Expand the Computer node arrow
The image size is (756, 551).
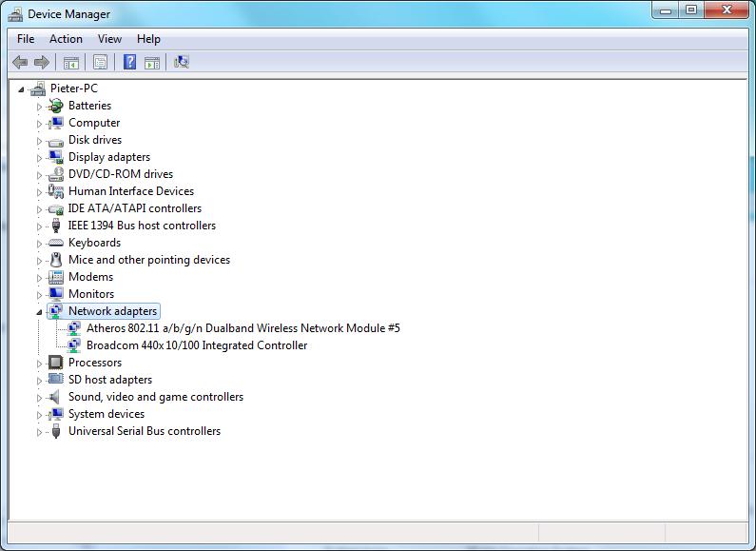point(40,124)
